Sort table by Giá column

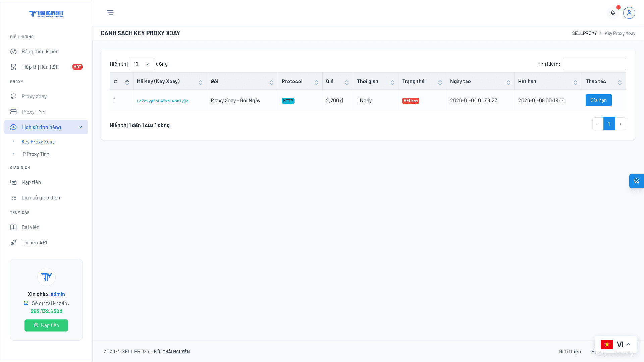[x=337, y=81]
